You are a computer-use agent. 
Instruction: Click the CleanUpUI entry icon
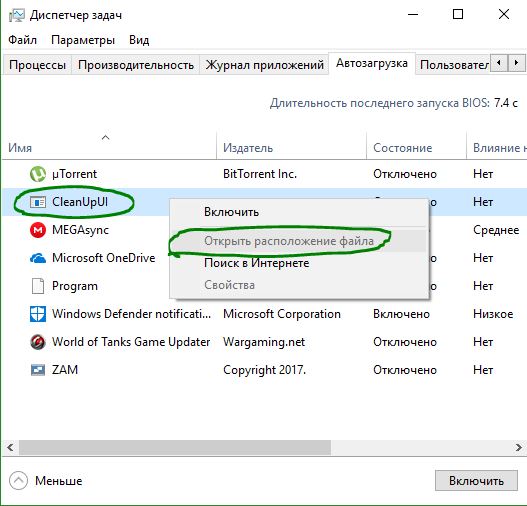click(38, 202)
